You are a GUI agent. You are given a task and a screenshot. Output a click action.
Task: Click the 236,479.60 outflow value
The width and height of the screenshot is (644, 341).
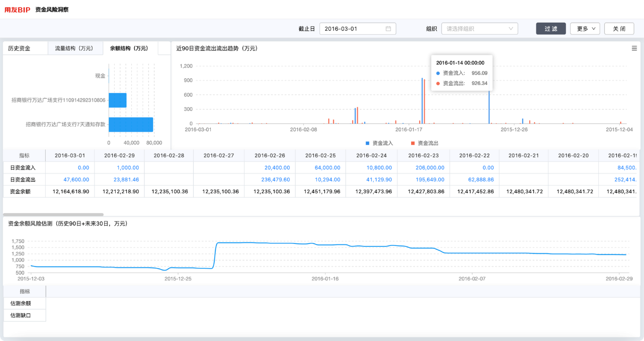coord(272,180)
